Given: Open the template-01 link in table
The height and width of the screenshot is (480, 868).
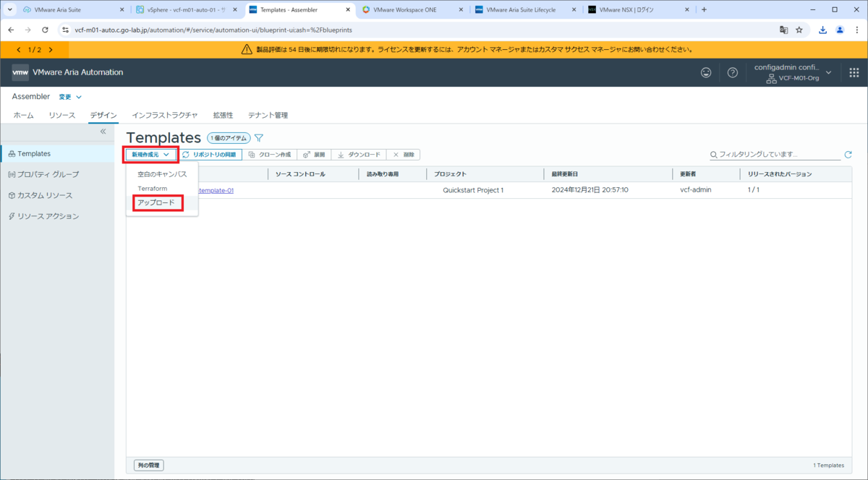Looking at the screenshot, I should coord(216,190).
